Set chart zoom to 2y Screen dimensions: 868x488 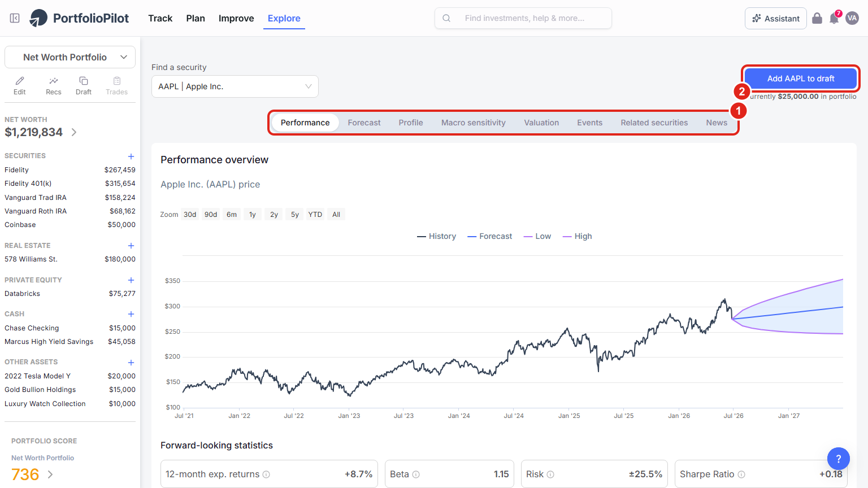pos(274,215)
